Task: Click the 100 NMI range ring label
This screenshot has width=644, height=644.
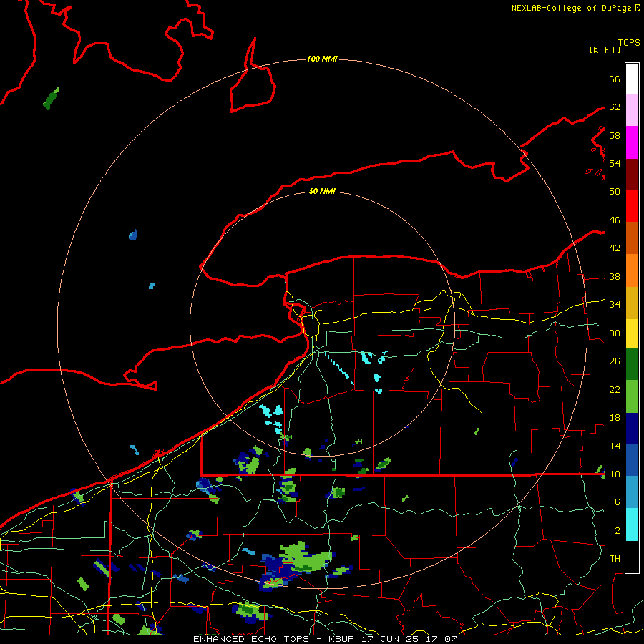Action: pos(322,59)
